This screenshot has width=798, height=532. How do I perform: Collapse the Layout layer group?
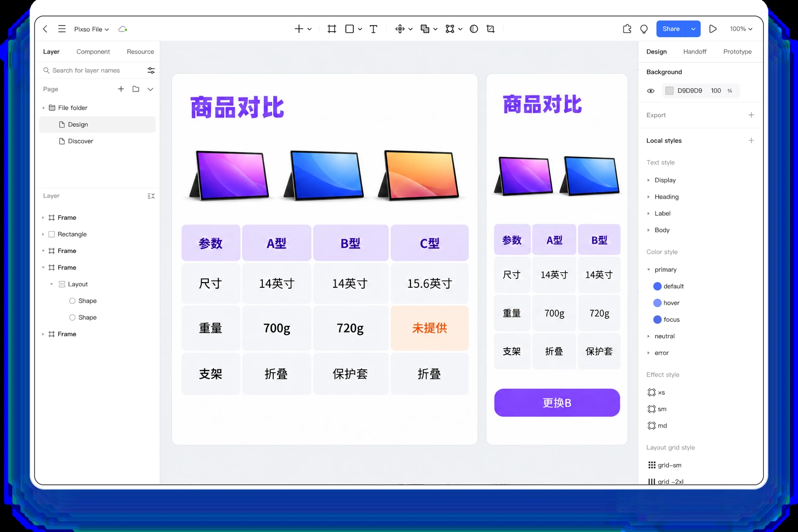(51, 284)
